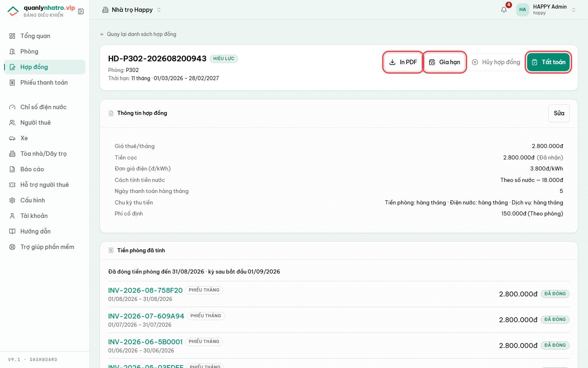Click the Trợ giúp phần mềm lifebuoy icon
588x368 pixels.
pyautogui.click(x=12, y=247)
